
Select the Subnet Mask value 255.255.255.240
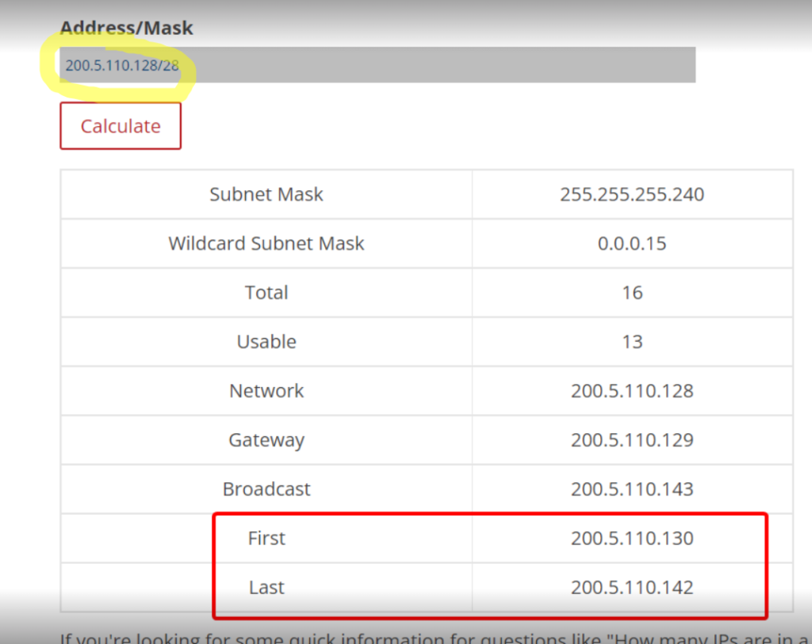click(x=632, y=194)
